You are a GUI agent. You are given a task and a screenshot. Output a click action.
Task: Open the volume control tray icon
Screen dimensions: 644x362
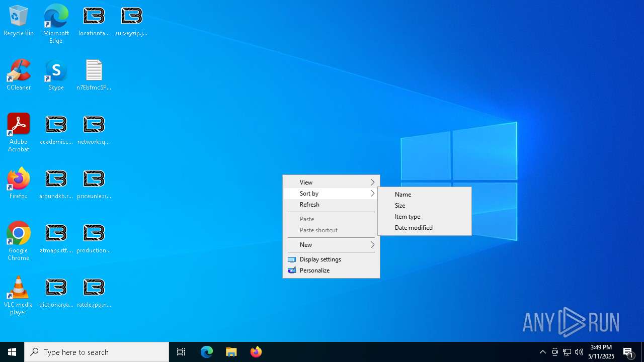point(579,352)
